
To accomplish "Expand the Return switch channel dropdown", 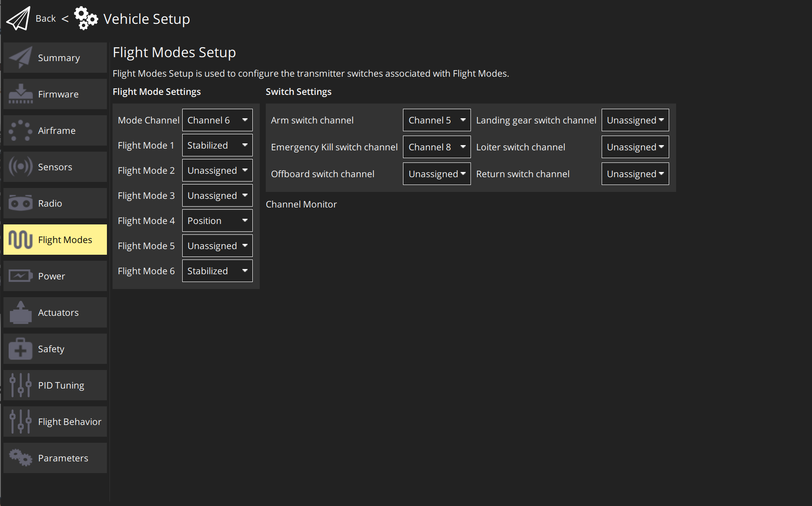I will click(x=635, y=174).
